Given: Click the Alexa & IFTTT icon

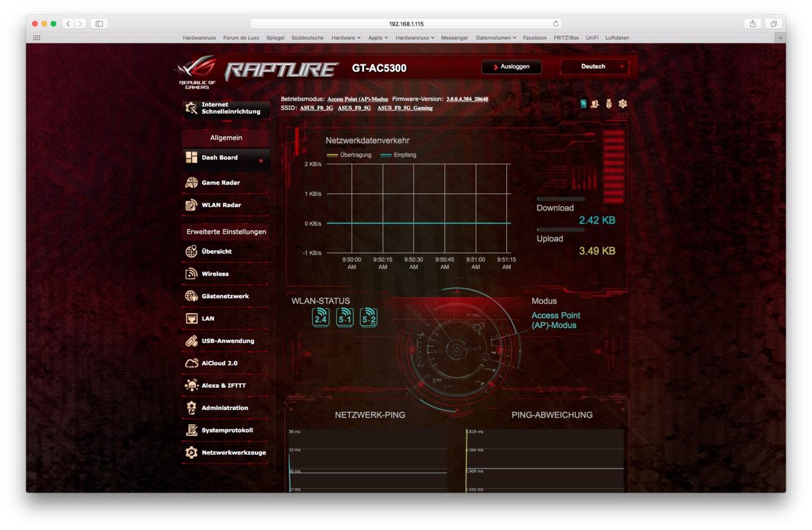Looking at the screenshot, I should click(x=191, y=385).
